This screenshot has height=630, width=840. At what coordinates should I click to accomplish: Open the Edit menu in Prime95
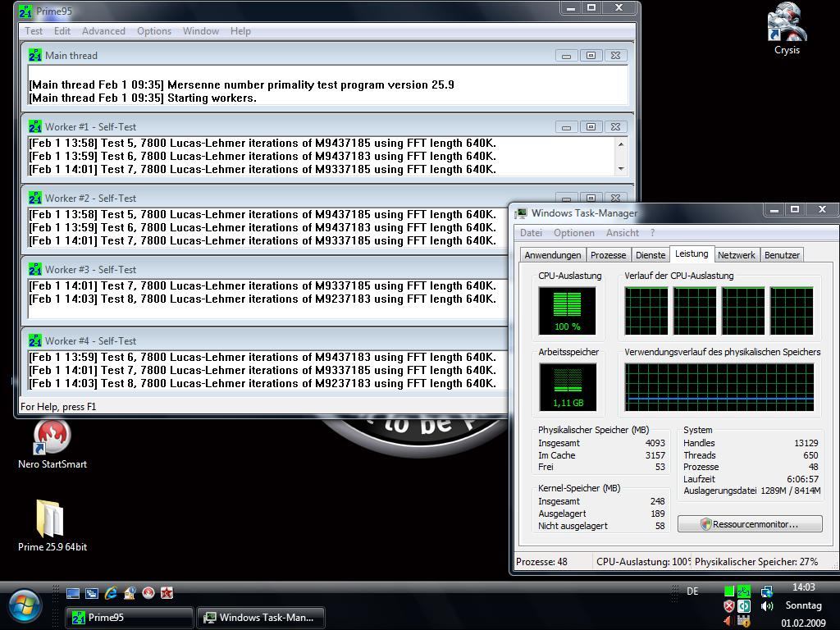tap(62, 31)
